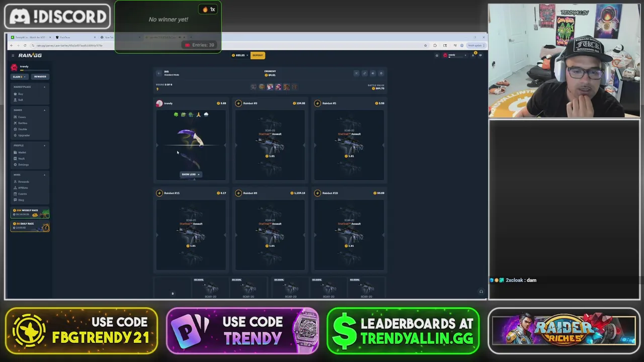This screenshot has width=644, height=362.
Task: Click Rainbot #8 player header
Action: click(270, 193)
